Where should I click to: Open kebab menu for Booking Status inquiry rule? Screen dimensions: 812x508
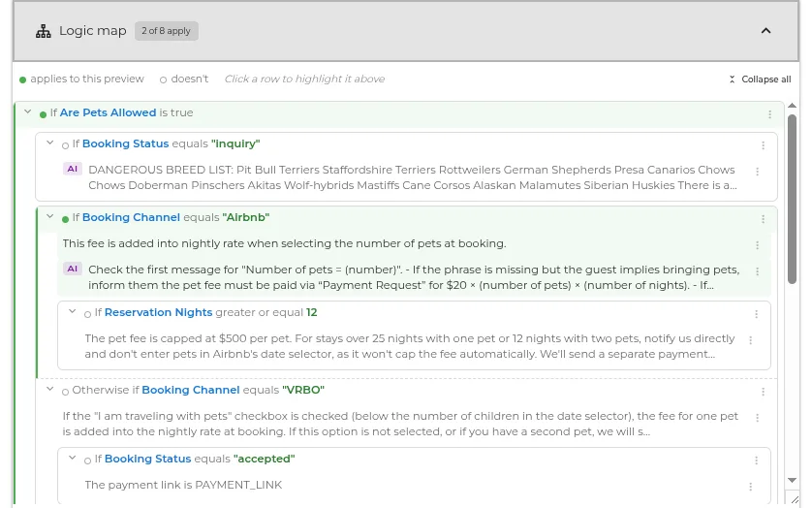[x=763, y=145]
